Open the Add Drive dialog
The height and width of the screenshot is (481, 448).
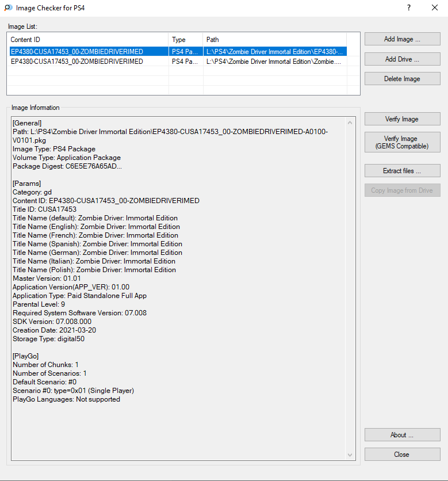pos(402,59)
